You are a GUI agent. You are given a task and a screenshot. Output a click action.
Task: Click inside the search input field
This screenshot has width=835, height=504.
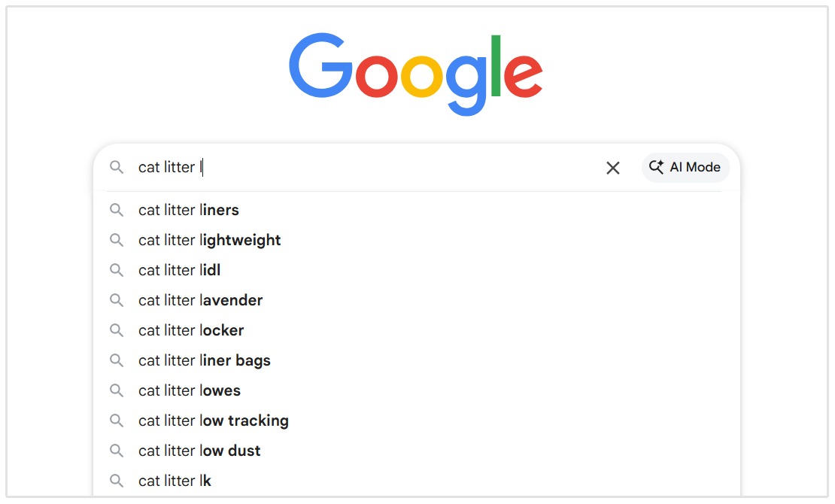click(x=339, y=167)
